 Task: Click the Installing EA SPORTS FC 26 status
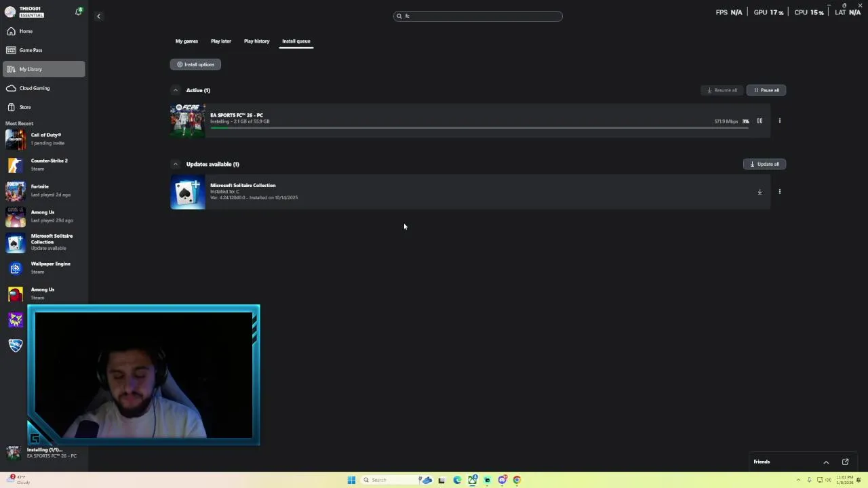(x=45, y=453)
